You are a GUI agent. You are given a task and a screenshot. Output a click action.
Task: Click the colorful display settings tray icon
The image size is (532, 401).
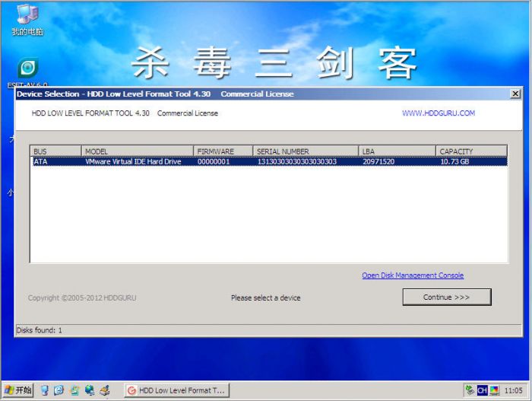pyautogui.click(x=494, y=390)
